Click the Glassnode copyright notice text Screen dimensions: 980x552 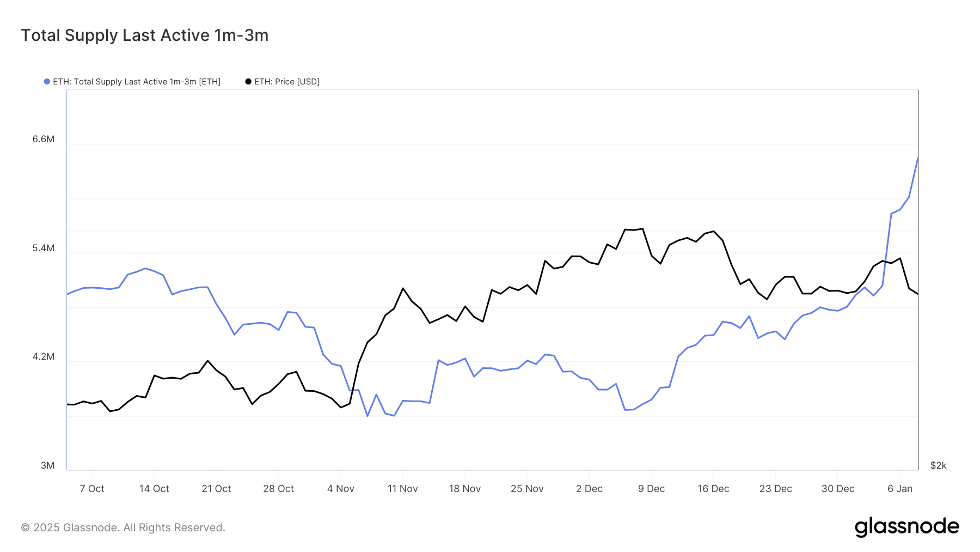click(x=123, y=527)
